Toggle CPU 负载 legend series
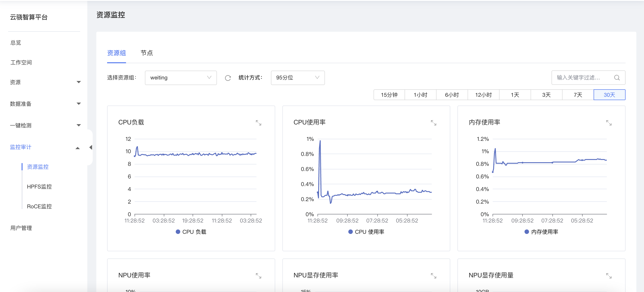644x292 pixels. point(191,232)
